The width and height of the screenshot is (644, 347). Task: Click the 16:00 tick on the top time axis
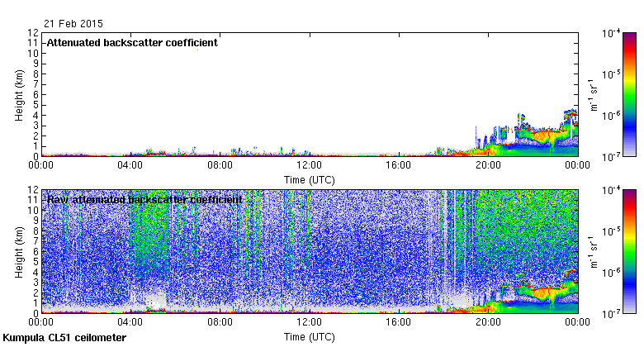tap(399, 164)
